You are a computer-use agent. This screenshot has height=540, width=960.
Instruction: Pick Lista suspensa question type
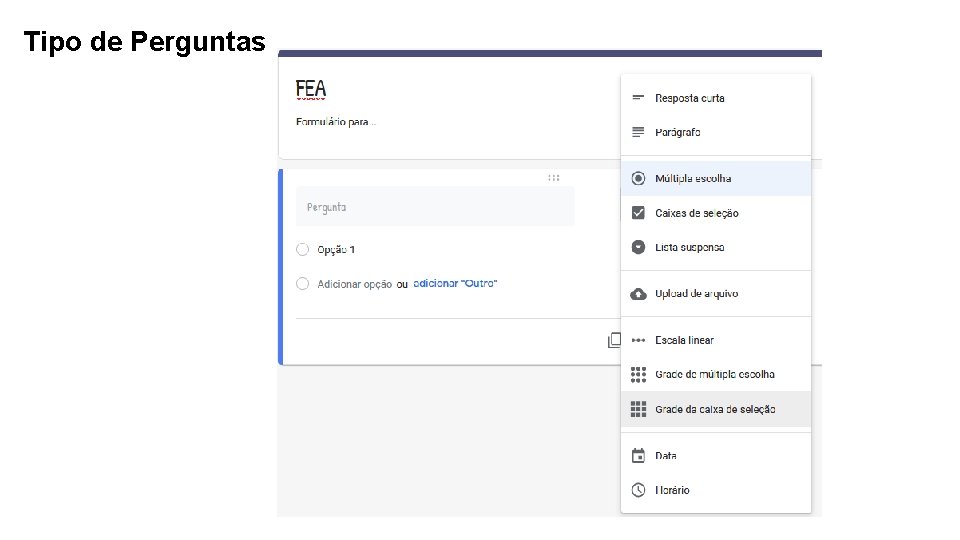(x=716, y=247)
